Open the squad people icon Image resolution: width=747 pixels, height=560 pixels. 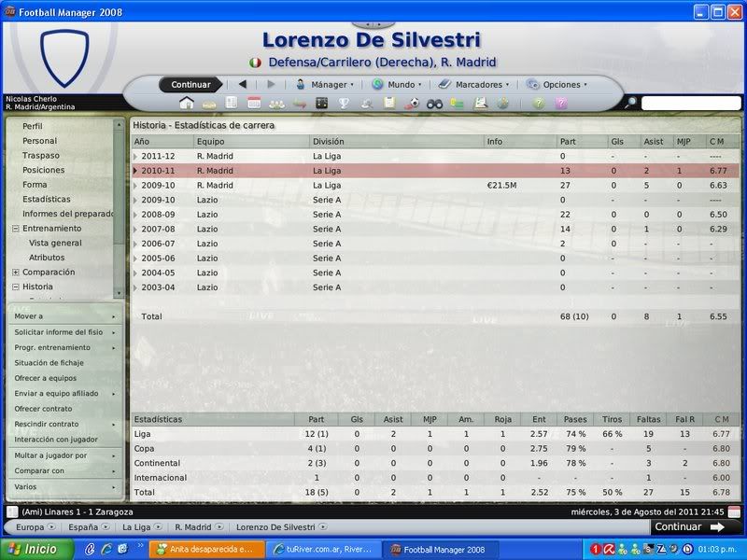[x=276, y=104]
